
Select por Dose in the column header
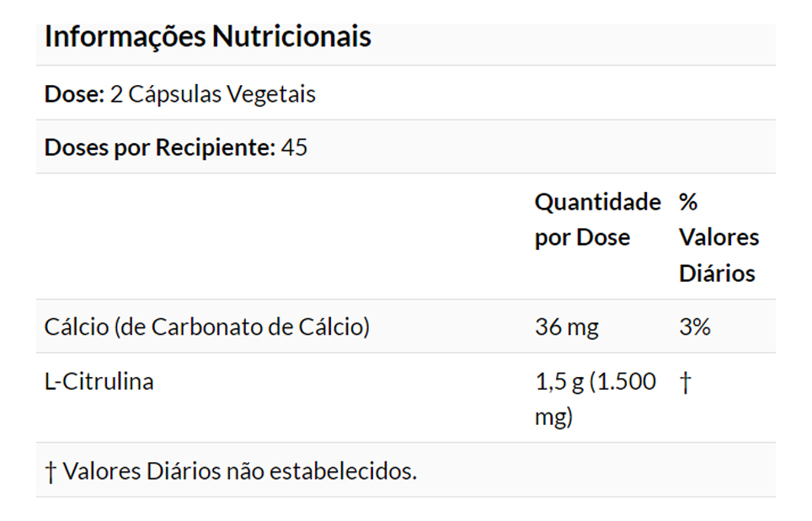tap(582, 238)
